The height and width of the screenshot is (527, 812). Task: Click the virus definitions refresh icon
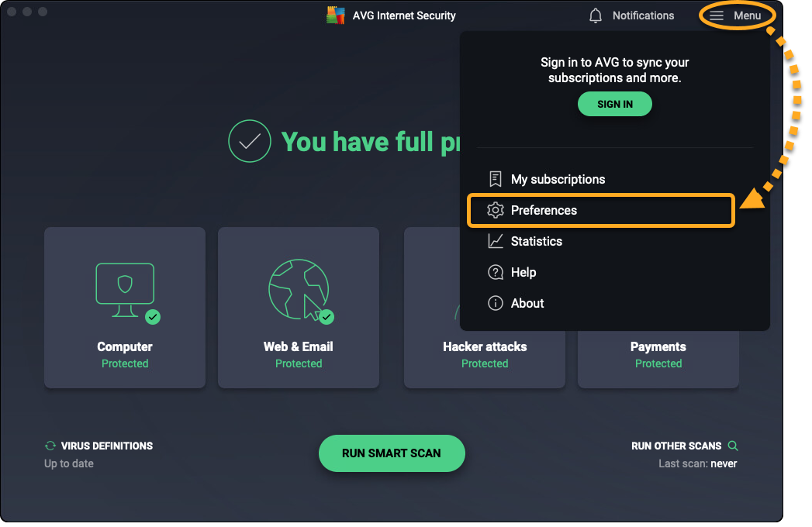coord(50,446)
